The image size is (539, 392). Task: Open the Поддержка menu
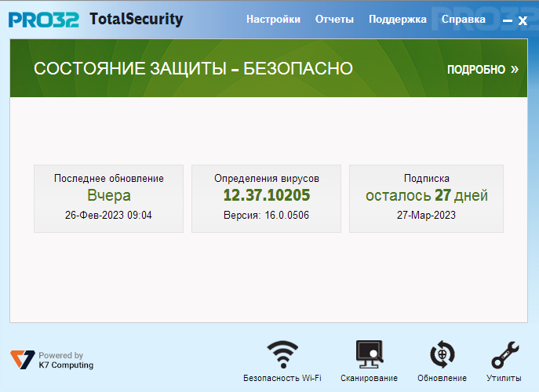coord(397,20)
